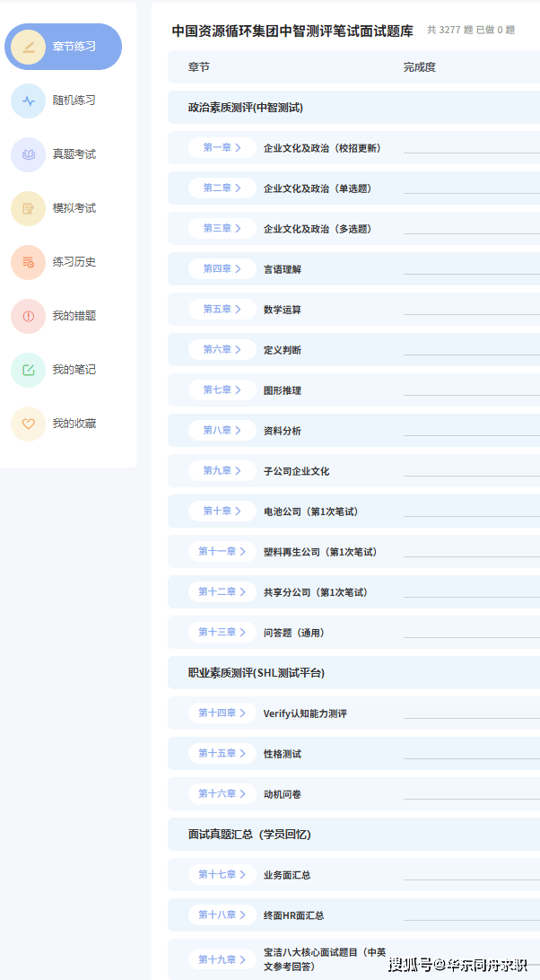This screenshot has height=980, width=540.
Task: Click the history icon for 练习历史
Action: 29,262
